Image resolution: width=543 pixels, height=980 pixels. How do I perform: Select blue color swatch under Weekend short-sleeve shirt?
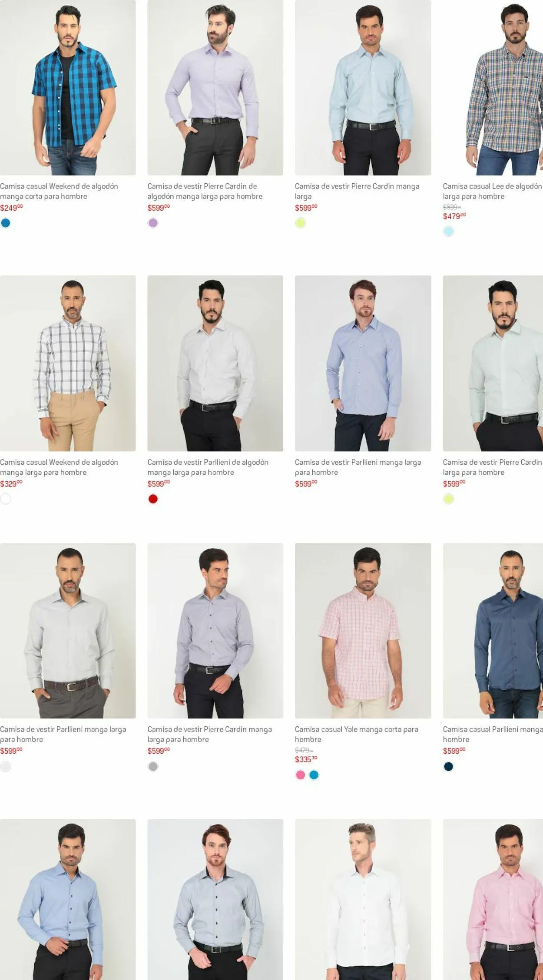6,223
